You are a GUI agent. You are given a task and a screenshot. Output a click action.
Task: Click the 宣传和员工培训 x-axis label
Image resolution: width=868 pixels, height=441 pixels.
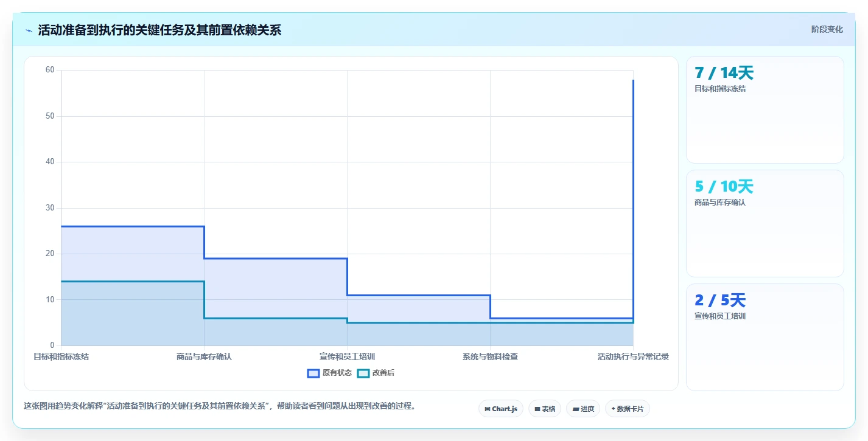pyautogui.click(x=347, y=356)
